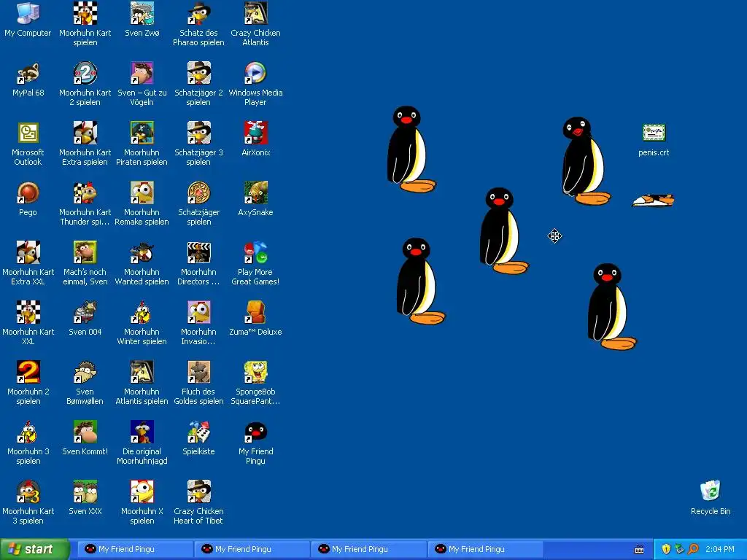Select the Moorhuhn 2 spielen icon
The image size is (747, 560).
28,372
